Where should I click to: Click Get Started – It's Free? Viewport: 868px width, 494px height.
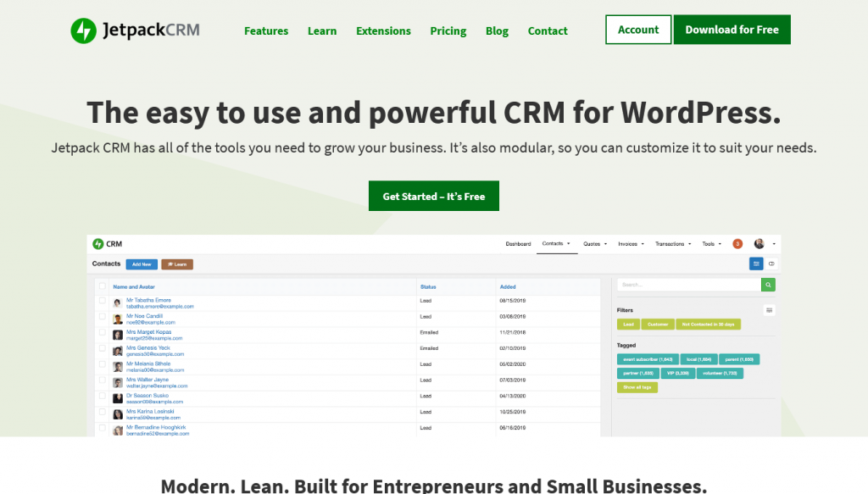tap(434, 196)
